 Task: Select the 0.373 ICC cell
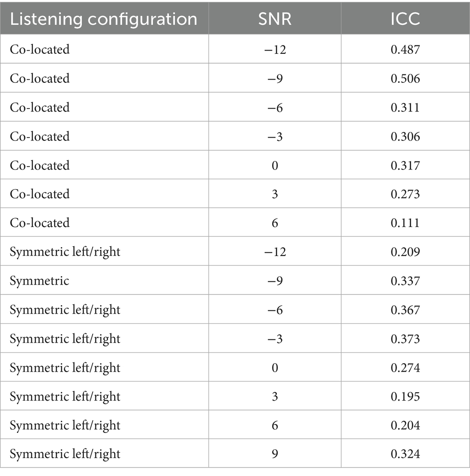[405, 339]
